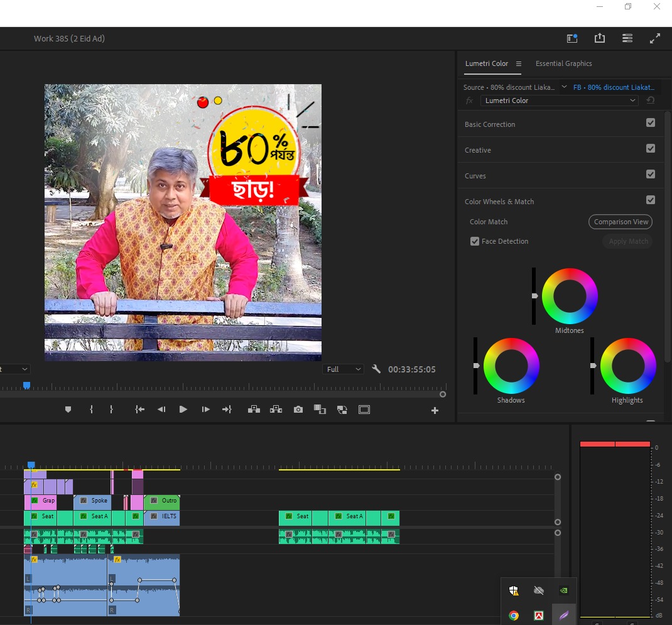Click the Midtones color wheel
Screen dimensions: 672x625
[x=570, y=296]
